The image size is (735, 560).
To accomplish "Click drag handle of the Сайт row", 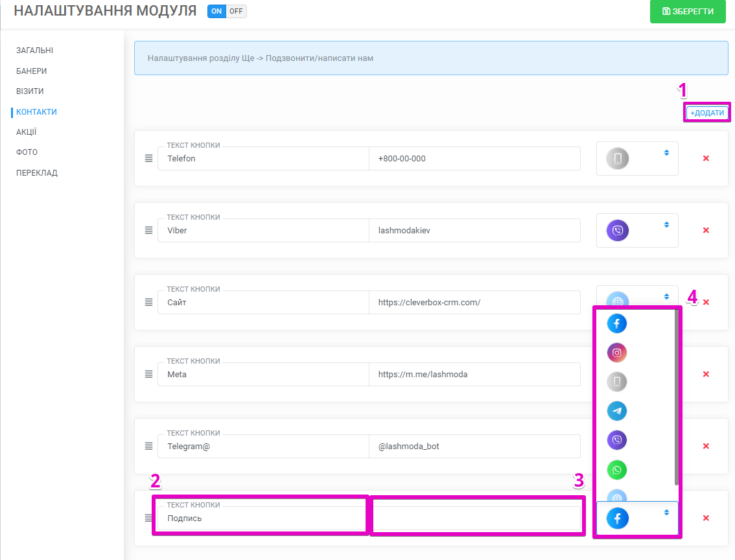I will 148,302.
